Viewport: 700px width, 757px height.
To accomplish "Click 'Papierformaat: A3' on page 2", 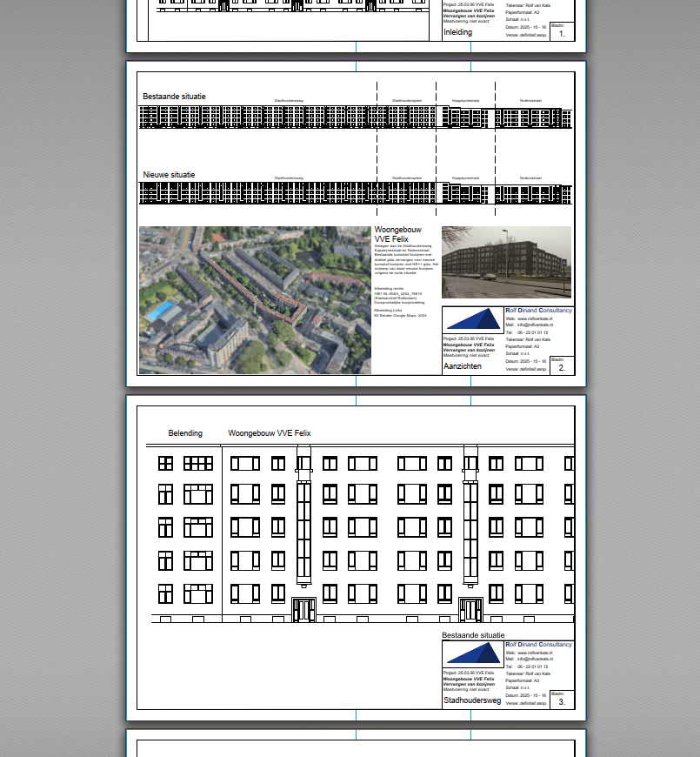I will 523,346.
